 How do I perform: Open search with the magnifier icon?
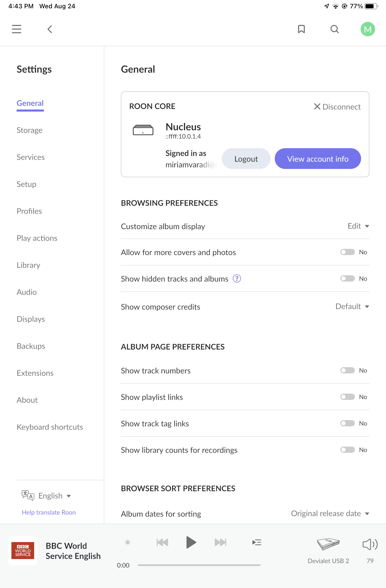pos(334,29)
